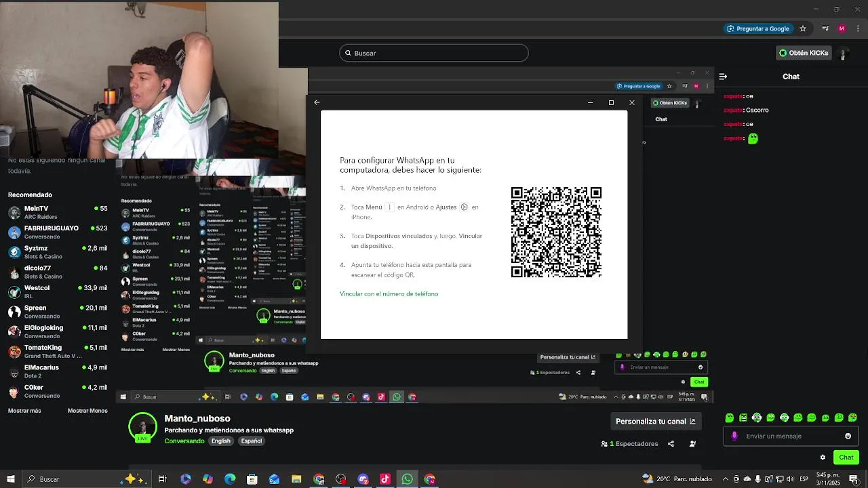The image size is (868, 488).
Task: Open TikTok from the bottom taskbar
Action: pyautogui.click(x=385, y=479)
